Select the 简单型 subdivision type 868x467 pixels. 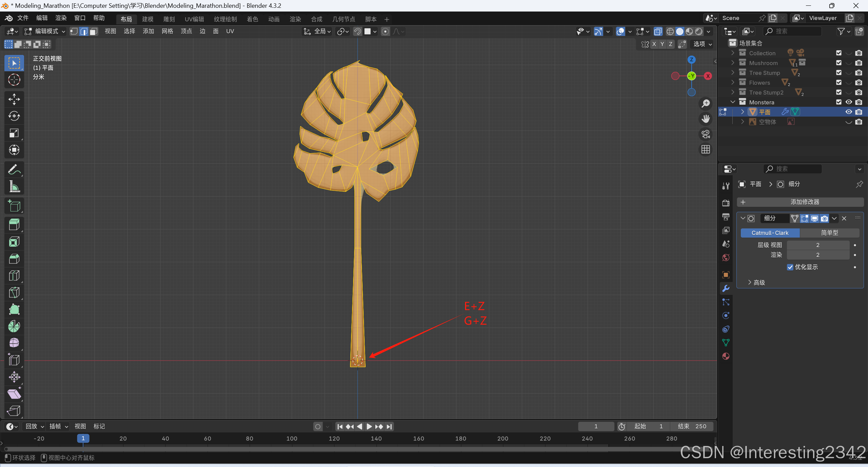pyautogui.click(x=829, y=233)
